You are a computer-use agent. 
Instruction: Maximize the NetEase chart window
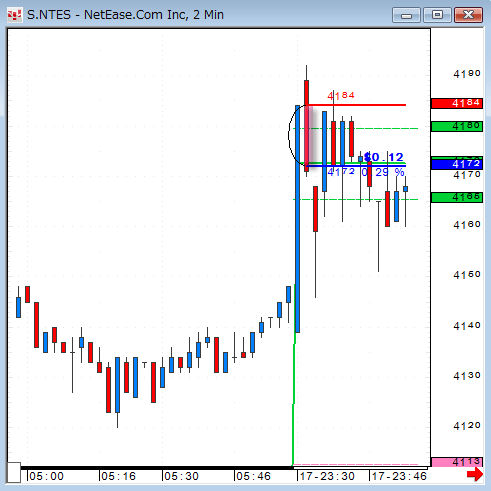[437, 15]
